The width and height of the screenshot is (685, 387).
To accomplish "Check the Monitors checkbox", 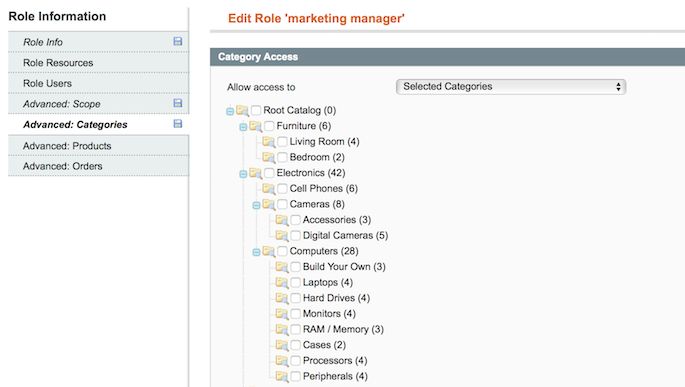I will click(x=295, y=314).
